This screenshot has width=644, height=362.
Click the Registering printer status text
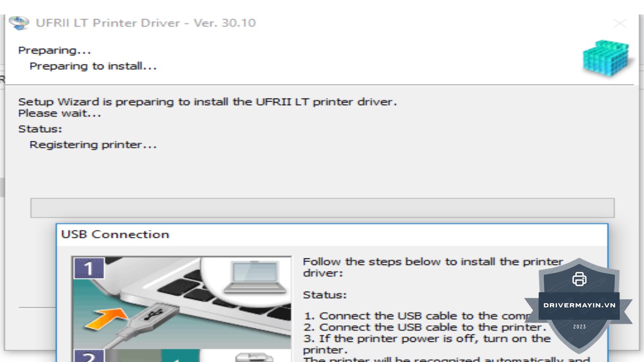pyautogui.click(x=93, y=145)
